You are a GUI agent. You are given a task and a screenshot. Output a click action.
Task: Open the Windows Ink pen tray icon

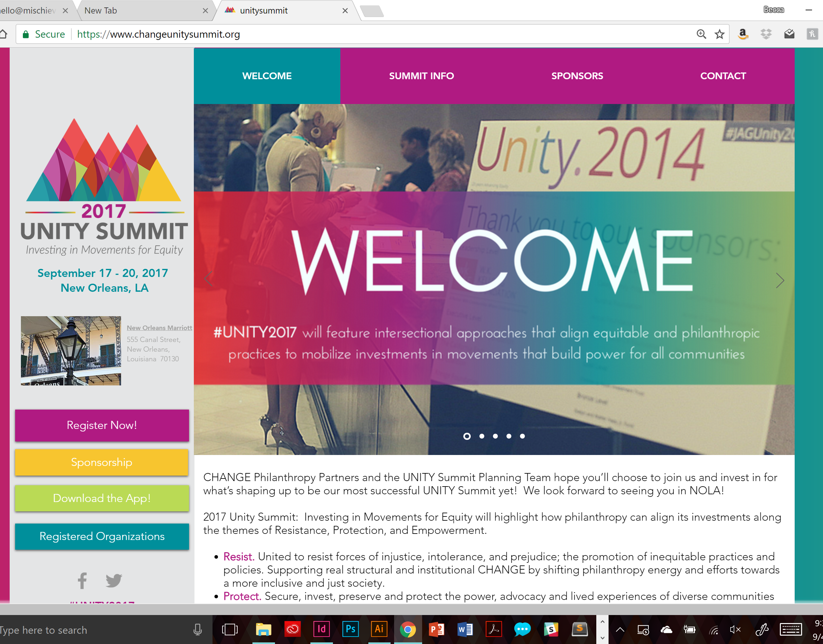point(762,629)
